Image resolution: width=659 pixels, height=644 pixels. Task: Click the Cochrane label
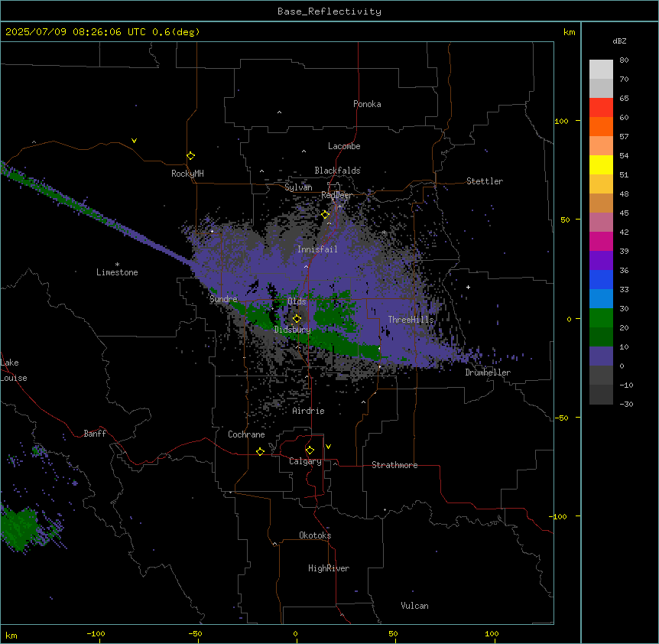pyautogui.click(x=246, y=434)
